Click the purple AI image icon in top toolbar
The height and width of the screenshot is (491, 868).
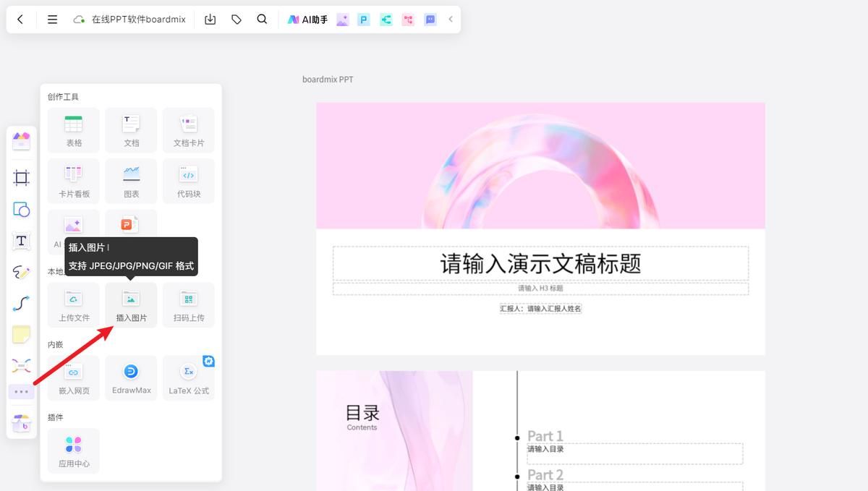343,20
